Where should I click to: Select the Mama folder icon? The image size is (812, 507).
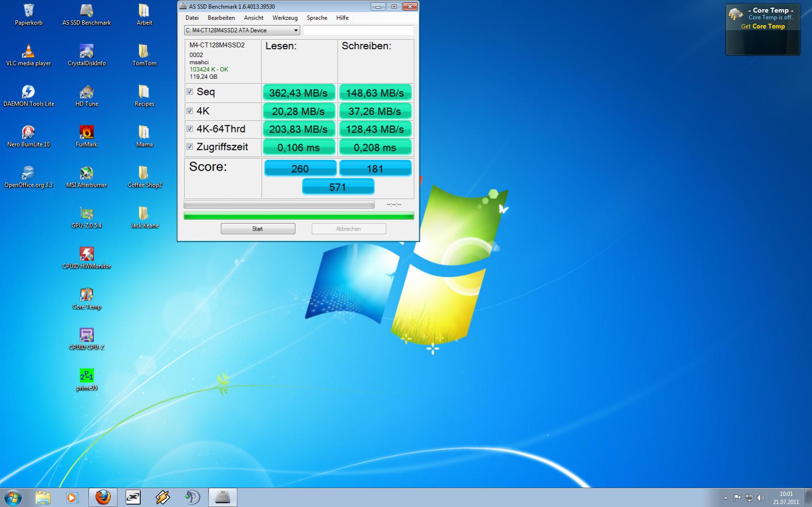(x=144, y=136)
